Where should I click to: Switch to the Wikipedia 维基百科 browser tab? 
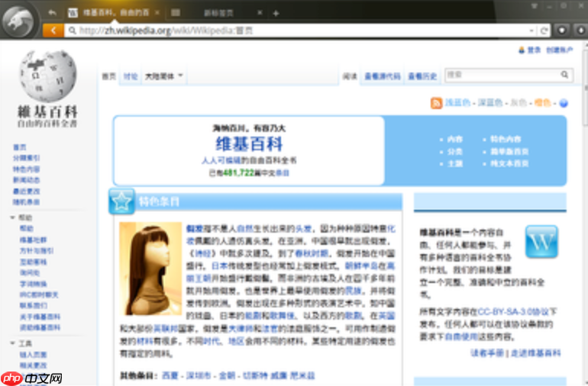(x=115, y=13)
